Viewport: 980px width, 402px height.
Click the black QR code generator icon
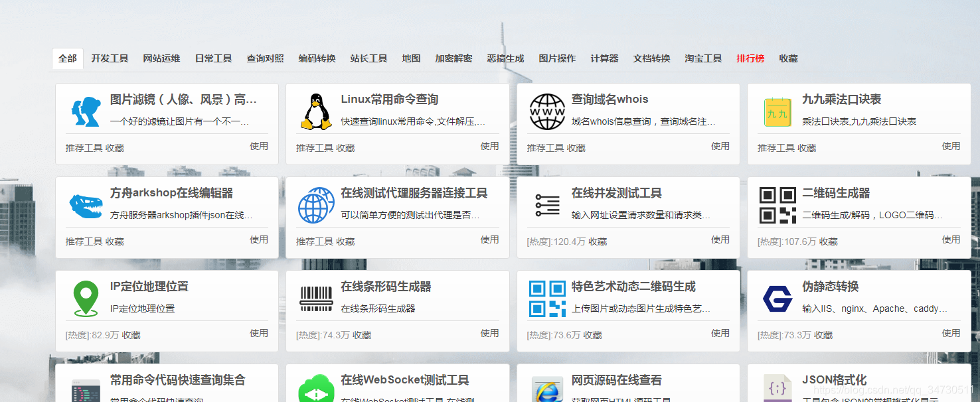tap(777, 205)
